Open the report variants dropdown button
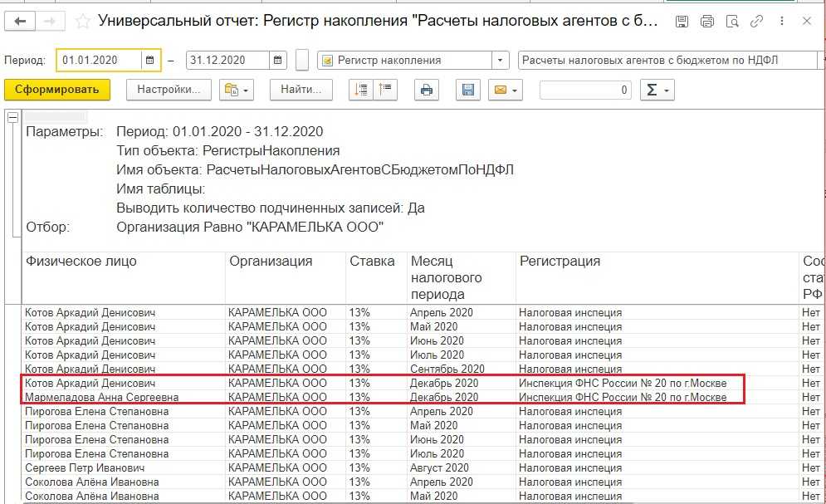This screenshot has width=826, height=504. tap(237, 90)
